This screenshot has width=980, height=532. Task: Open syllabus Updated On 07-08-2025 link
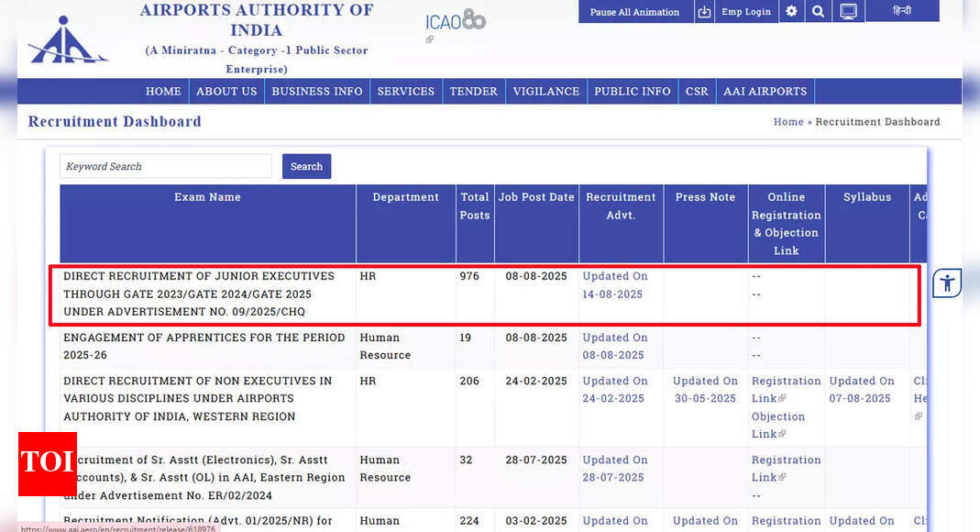pos(861,390)
